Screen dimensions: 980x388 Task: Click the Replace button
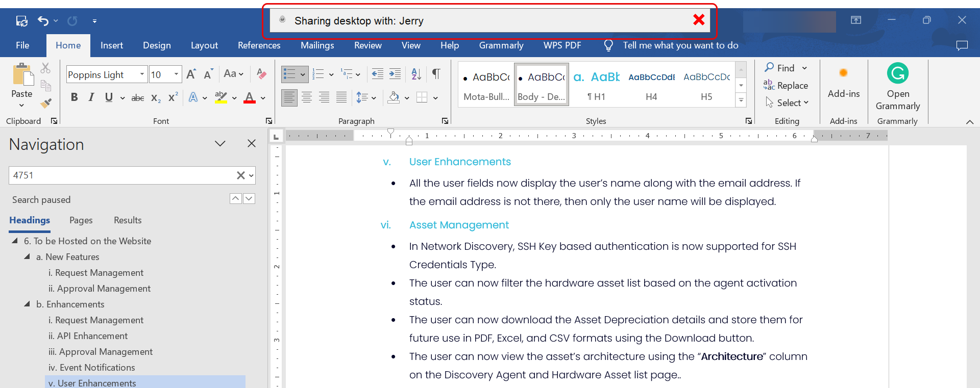click(x=786, y=86)
